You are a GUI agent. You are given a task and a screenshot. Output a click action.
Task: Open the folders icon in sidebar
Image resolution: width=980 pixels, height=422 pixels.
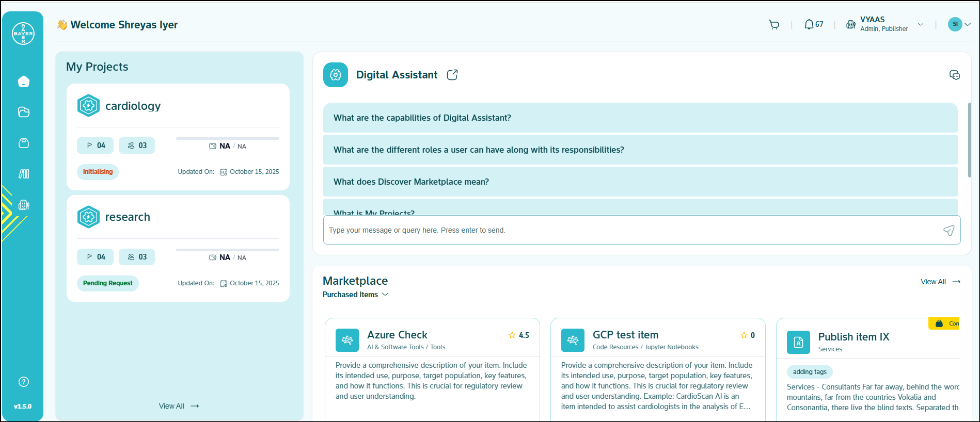pos(24,112)
